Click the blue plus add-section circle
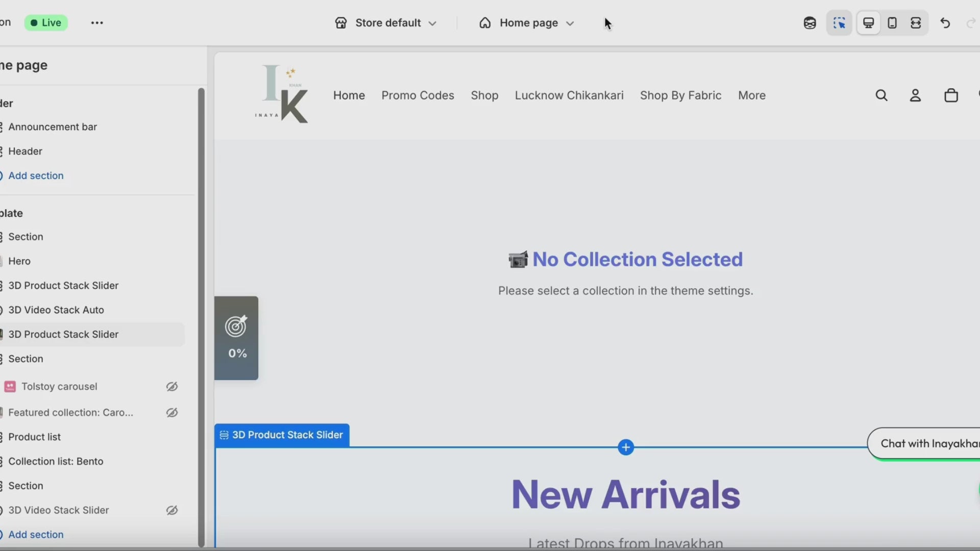The width and height of the screenshot is (980, 551). [x=626, y=447]
